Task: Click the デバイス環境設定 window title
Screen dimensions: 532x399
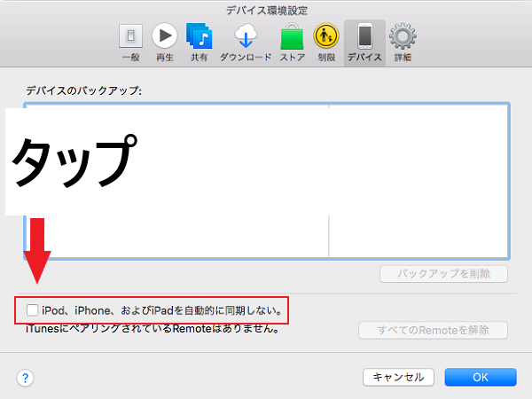Action: [x=266, y=11]
